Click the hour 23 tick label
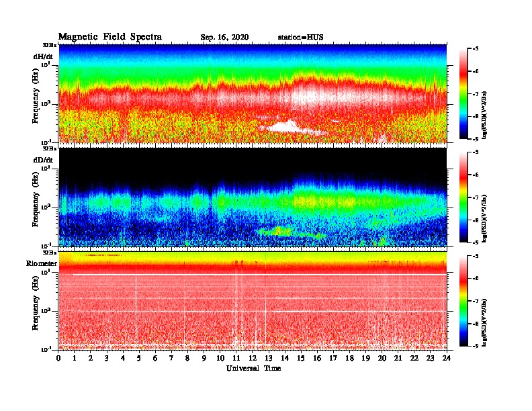 (x=430, y=358)
